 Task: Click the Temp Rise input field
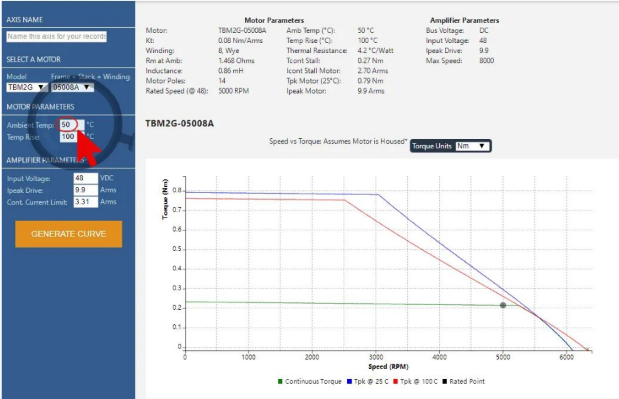[71, 137]
